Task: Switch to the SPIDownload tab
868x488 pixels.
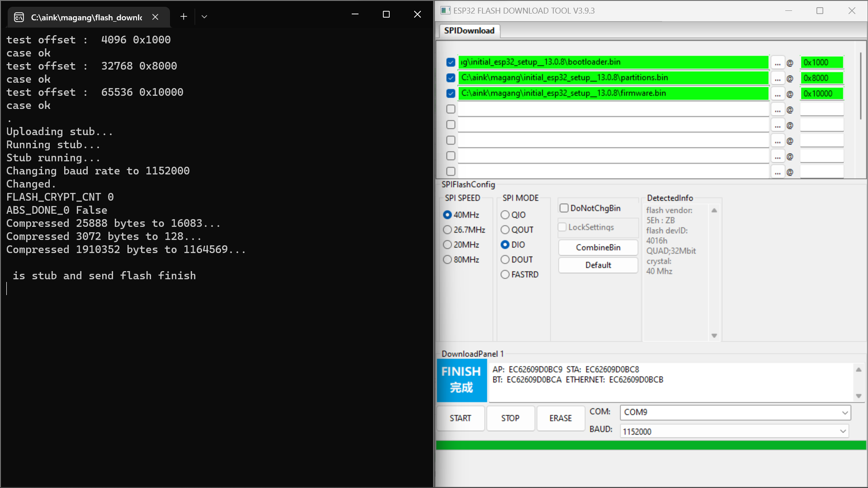Action: [469, 30]
